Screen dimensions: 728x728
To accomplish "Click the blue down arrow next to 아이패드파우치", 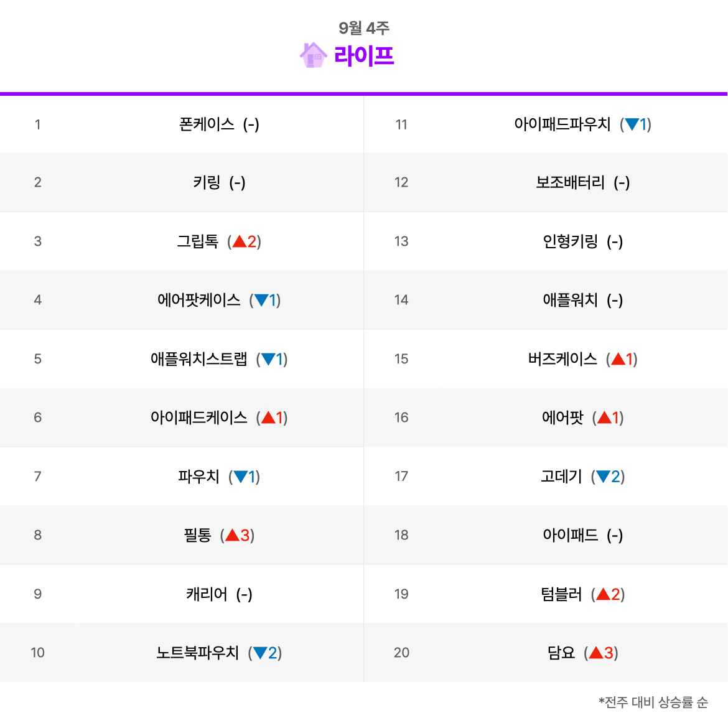I will click(632, 124).
